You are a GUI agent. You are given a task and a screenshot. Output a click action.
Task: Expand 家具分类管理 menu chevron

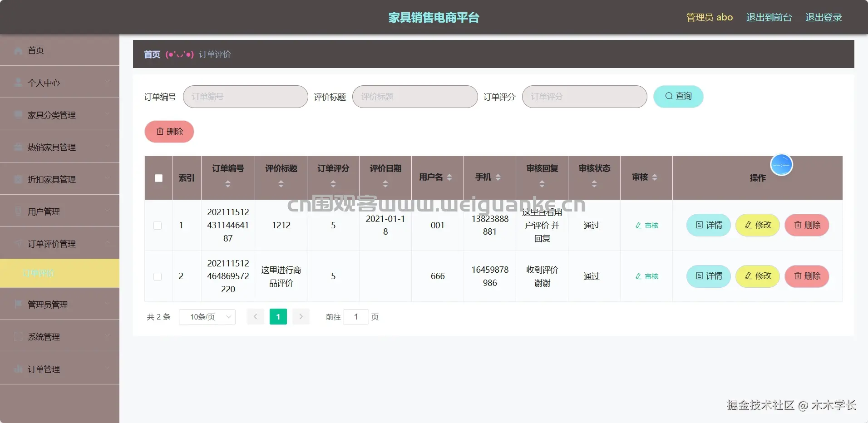pos(108,114)
